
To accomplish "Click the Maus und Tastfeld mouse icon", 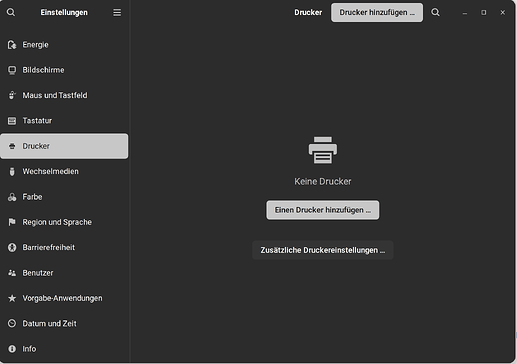I will 12,95.
